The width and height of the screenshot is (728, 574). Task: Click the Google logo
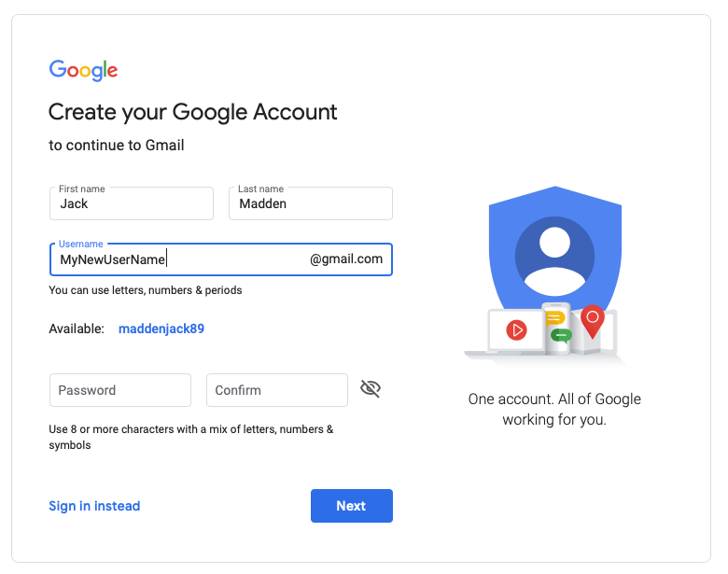83,70
